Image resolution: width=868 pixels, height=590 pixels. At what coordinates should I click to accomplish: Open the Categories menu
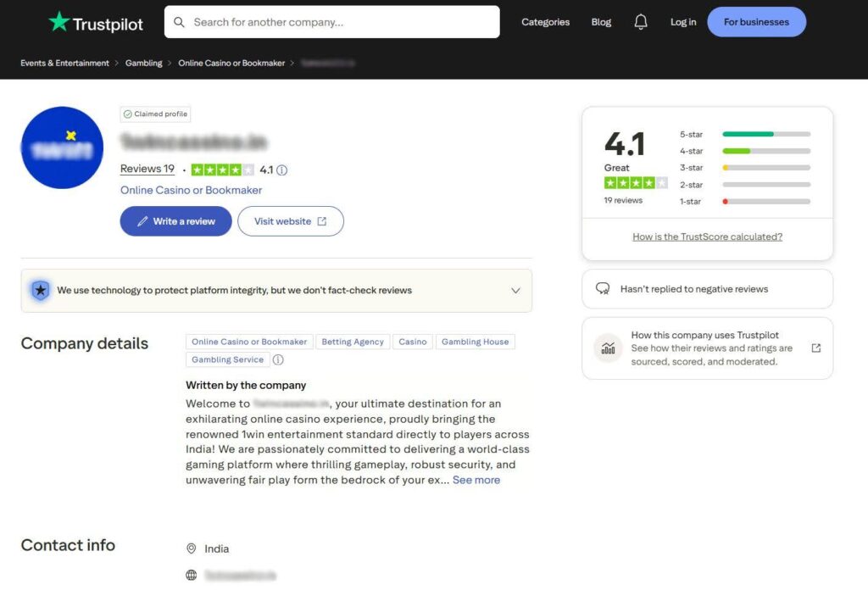coord(545,22)
